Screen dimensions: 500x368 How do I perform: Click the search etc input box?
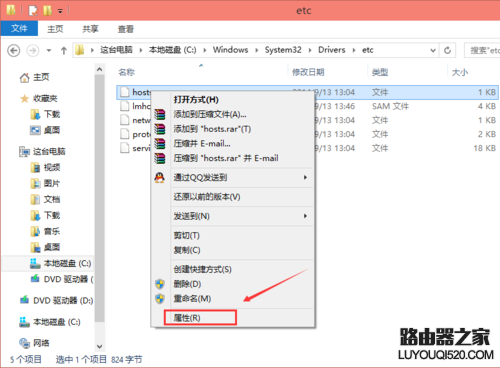coord(483,50)
